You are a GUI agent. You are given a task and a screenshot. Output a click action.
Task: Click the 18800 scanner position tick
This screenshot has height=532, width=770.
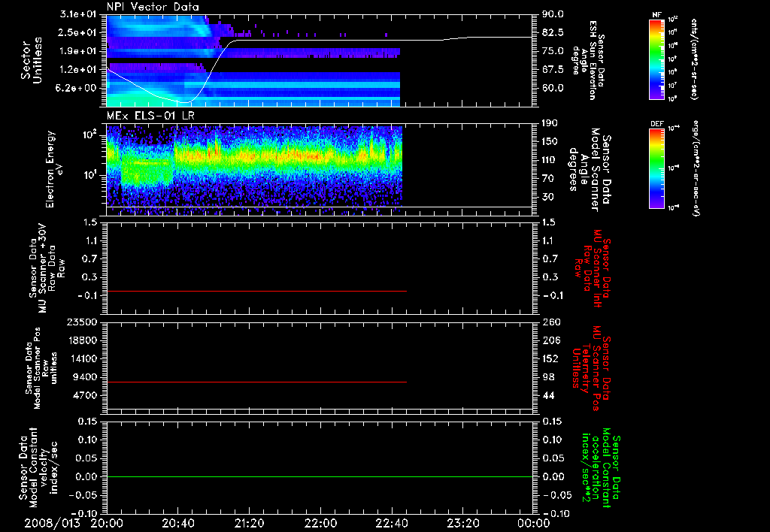[83, 340]
